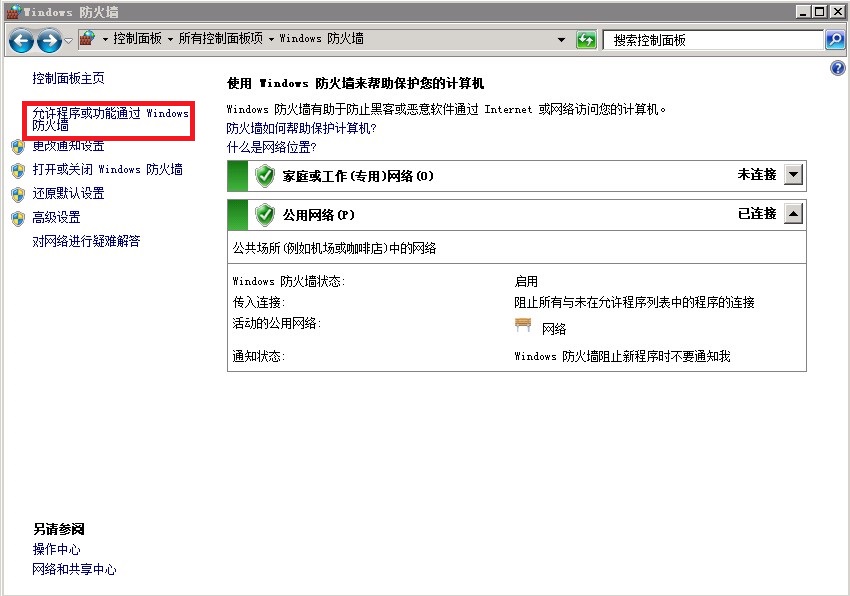Open help via blue question mark icon
This screenshot has height=596, width=850.
(x=838, y=68)
